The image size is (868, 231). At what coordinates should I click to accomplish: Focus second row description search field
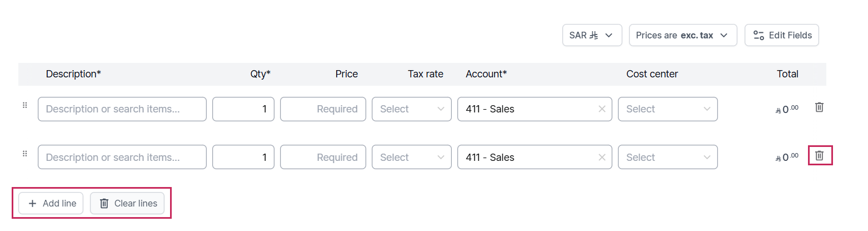click(x=122, y=158)
